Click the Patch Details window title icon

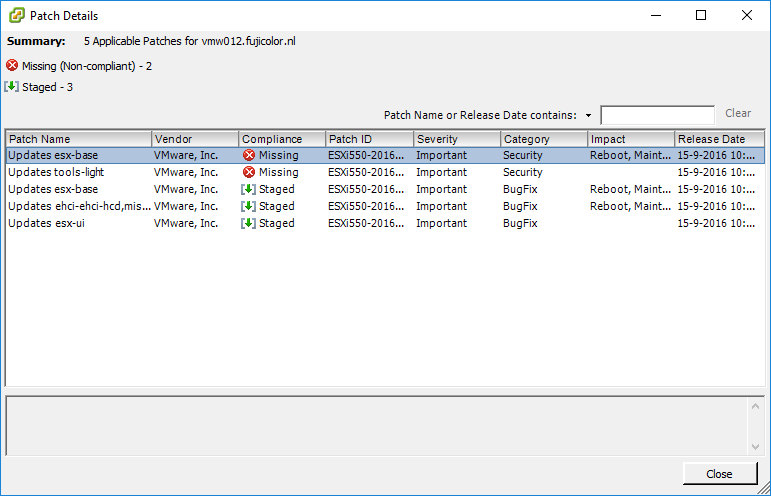[16, 15]
